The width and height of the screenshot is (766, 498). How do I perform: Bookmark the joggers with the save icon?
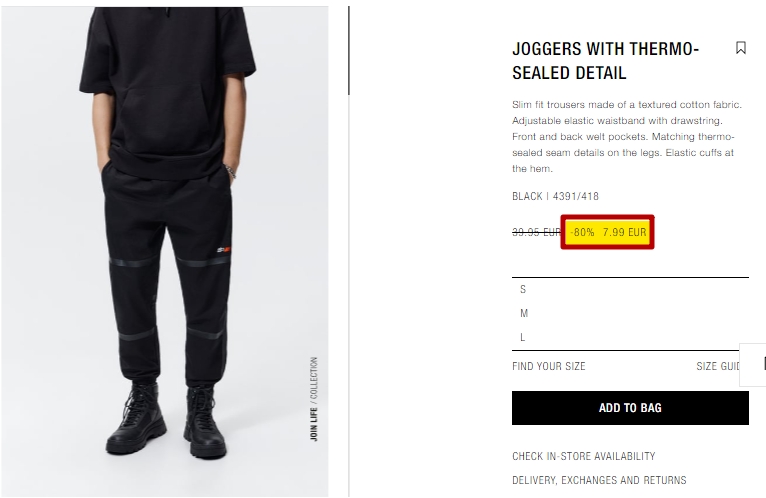coord(741,48)
